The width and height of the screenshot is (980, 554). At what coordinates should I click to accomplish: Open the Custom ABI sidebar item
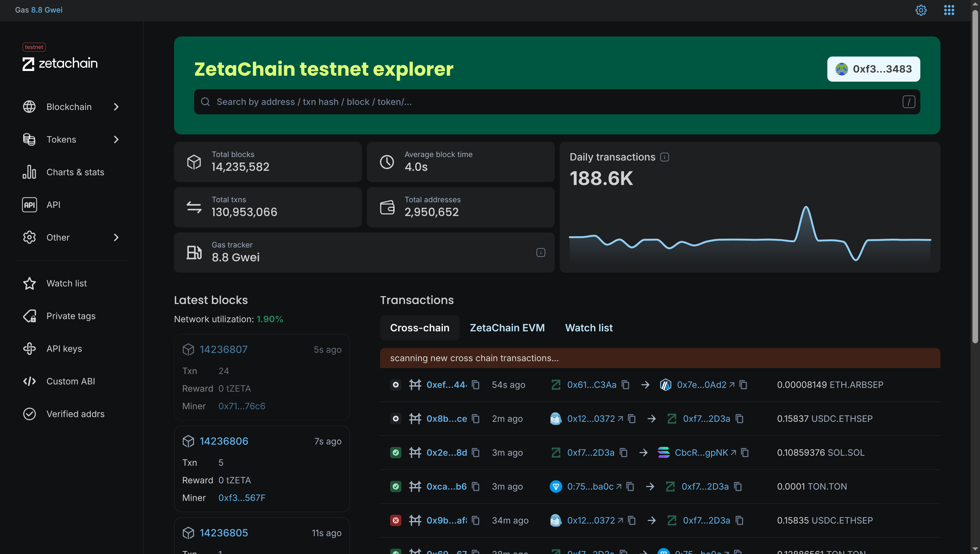[70, 381]
